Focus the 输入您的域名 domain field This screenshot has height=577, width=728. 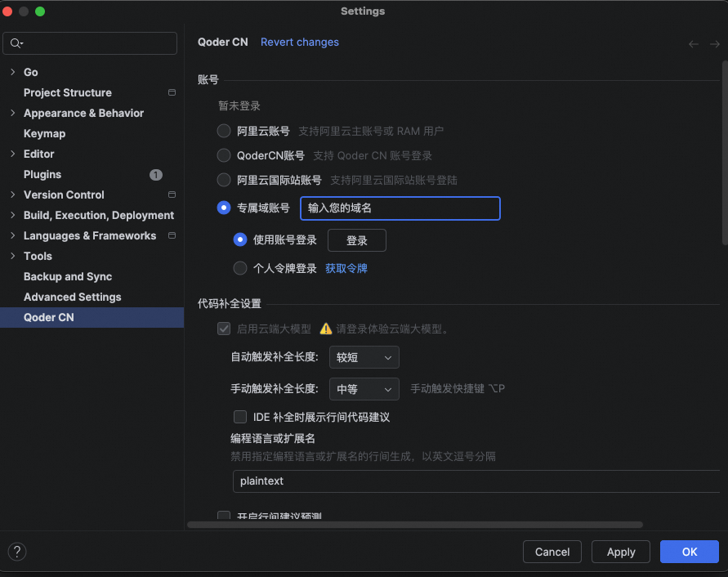tap(400, 208)
